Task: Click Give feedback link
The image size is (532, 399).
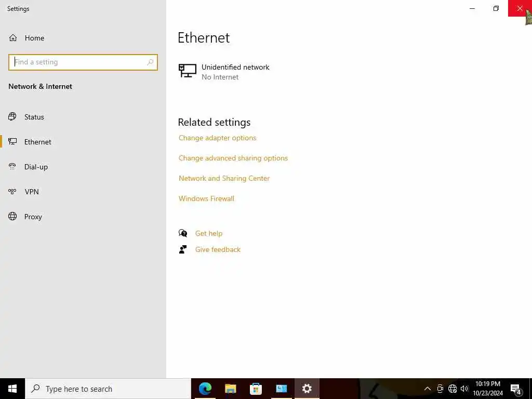Action: point(218,249)
